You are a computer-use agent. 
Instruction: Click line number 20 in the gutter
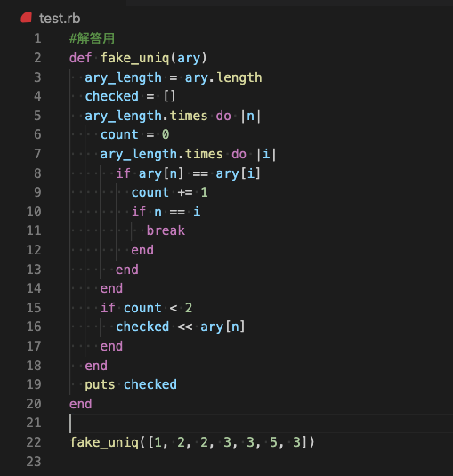[x=34, y=404]
